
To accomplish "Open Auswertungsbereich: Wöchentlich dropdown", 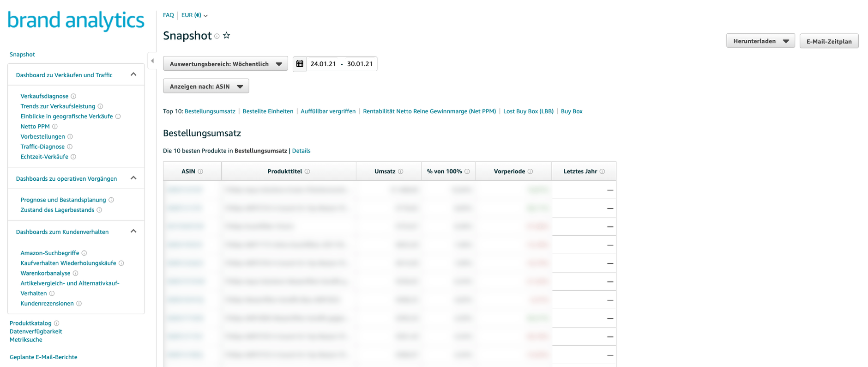I will click(x=225, y=64).
